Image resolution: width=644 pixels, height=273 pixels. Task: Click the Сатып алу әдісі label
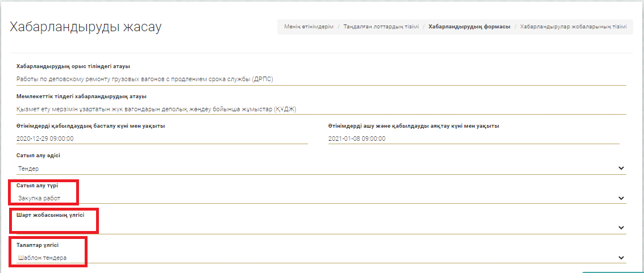pos(39,156)
